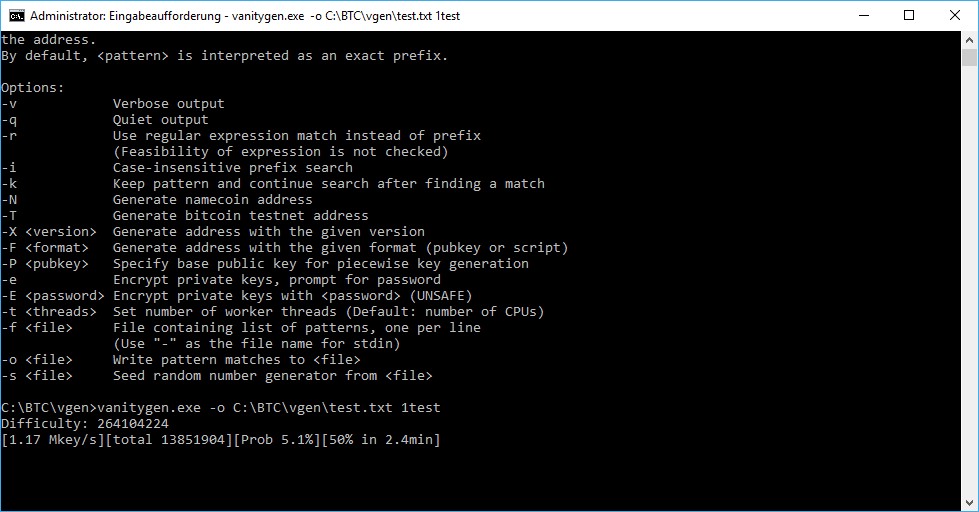Click the empty scrollbar track below thumb
Image resolution: width=979 pixels, height=512 pixels.
tap(969, 281)
